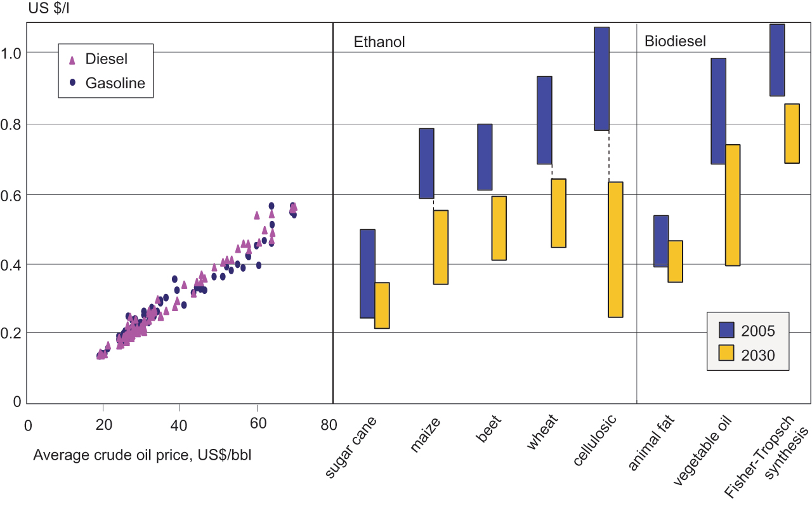
Task: Click the blue 2005 legend swatch
Action: [727, 330]
